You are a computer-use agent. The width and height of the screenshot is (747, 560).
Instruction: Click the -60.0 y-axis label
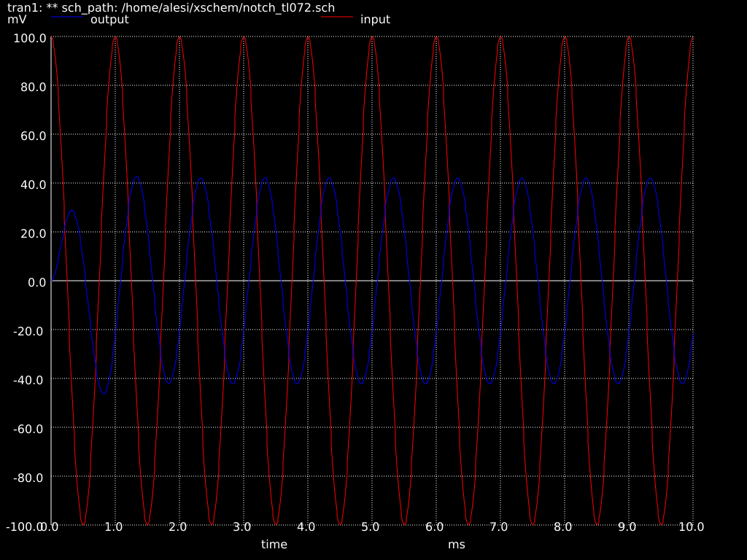[x=29, y=429]
